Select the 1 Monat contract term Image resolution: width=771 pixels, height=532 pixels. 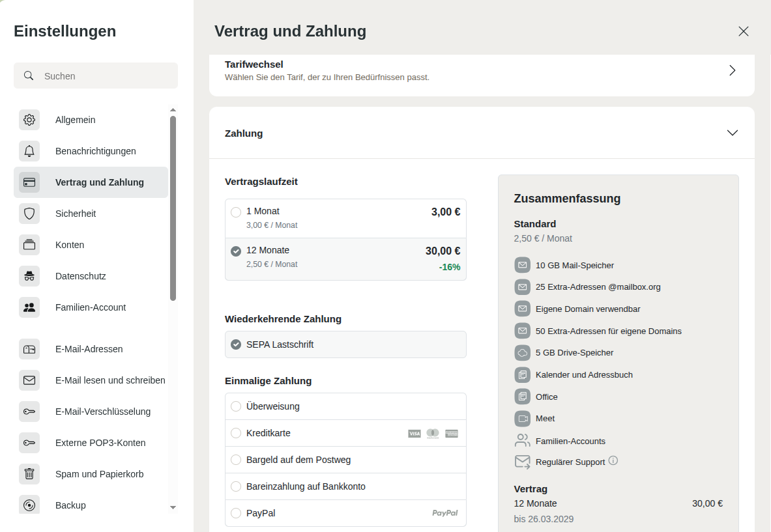(x=236, y=212)
